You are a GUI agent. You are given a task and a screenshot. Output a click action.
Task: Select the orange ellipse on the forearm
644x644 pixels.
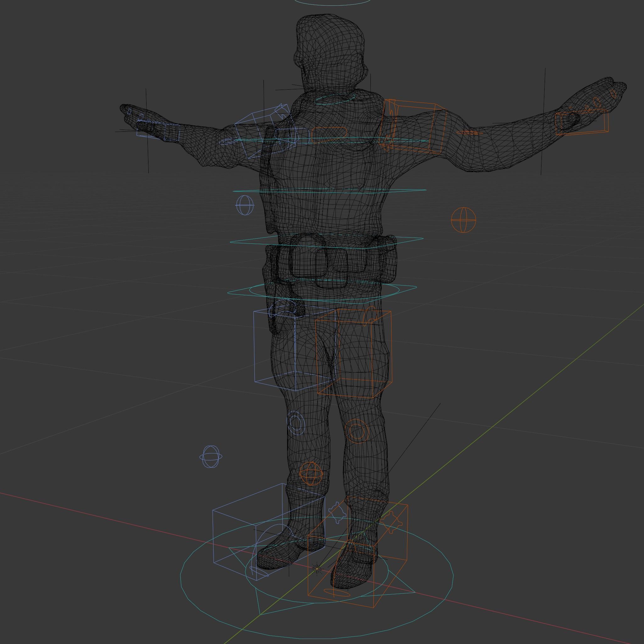[x=469, y=133]
